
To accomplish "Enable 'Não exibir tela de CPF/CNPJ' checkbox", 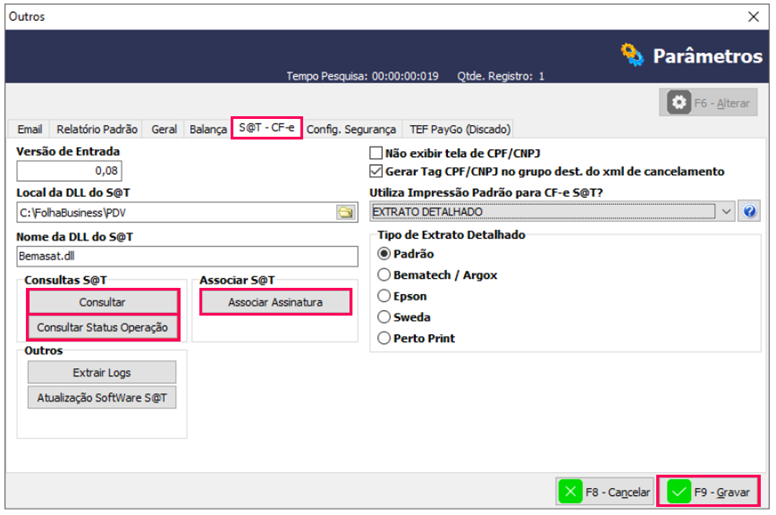I will tap(376, 154).
